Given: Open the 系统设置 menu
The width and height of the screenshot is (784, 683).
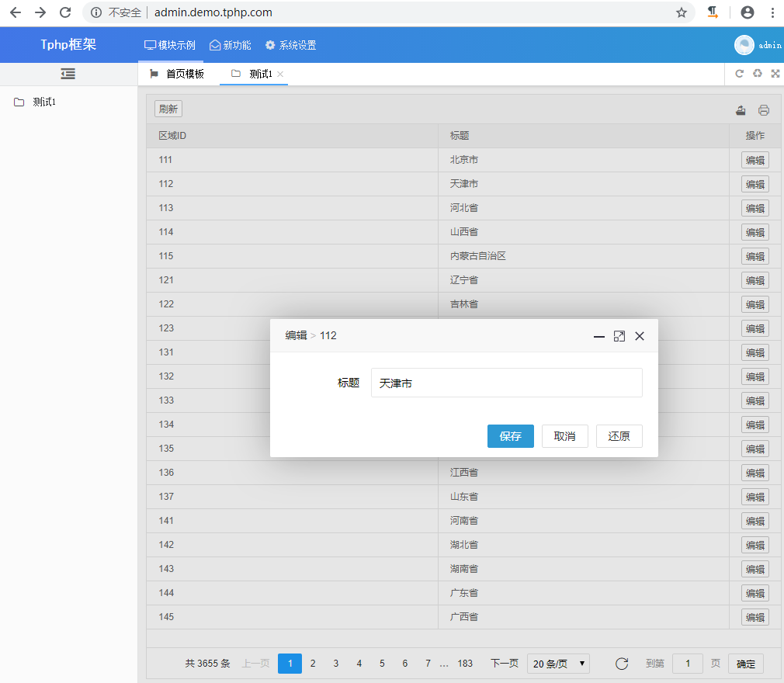Looking at the screenshot, I should click(290, 45).
